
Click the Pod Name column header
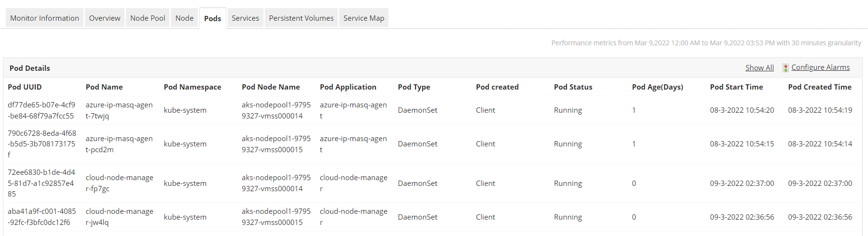104,87
